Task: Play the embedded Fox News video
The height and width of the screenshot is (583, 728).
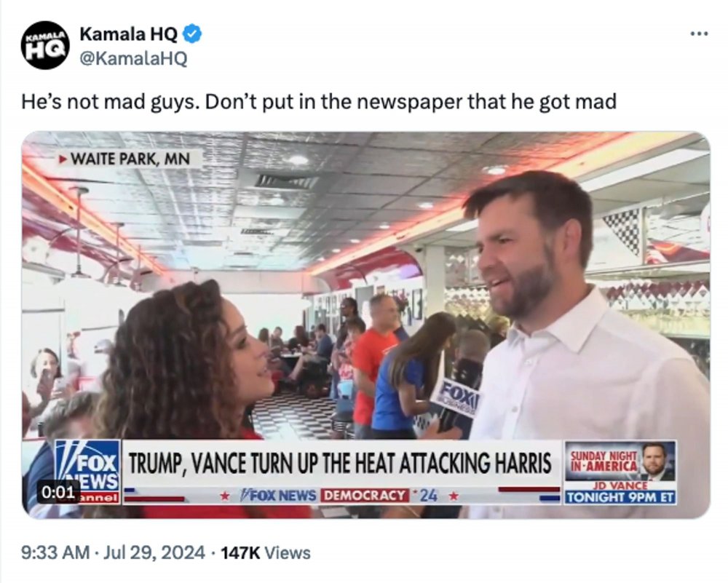Action: 366,325
